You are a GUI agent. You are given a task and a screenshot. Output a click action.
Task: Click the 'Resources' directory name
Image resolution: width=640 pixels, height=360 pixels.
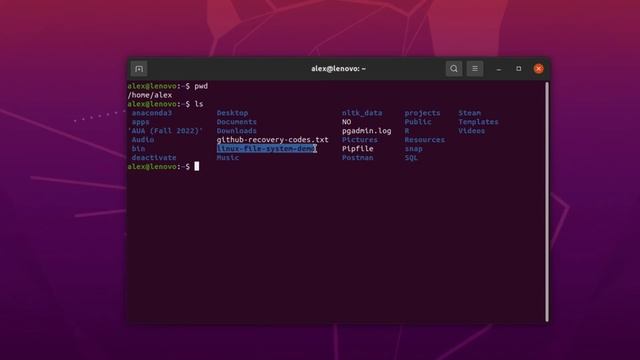(424, 140)
